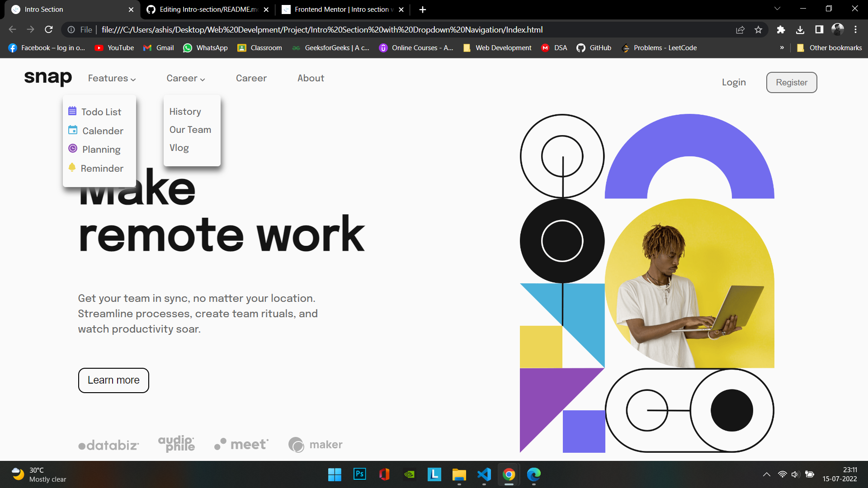
Task: Open the tab search dropdown arrow
Action: click(777, 9)
